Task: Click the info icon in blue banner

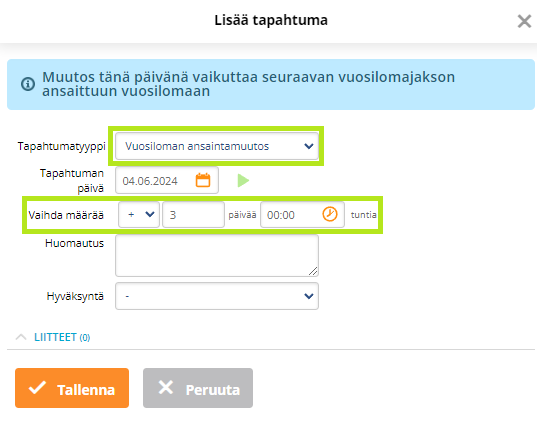Action: pos(28,84)
